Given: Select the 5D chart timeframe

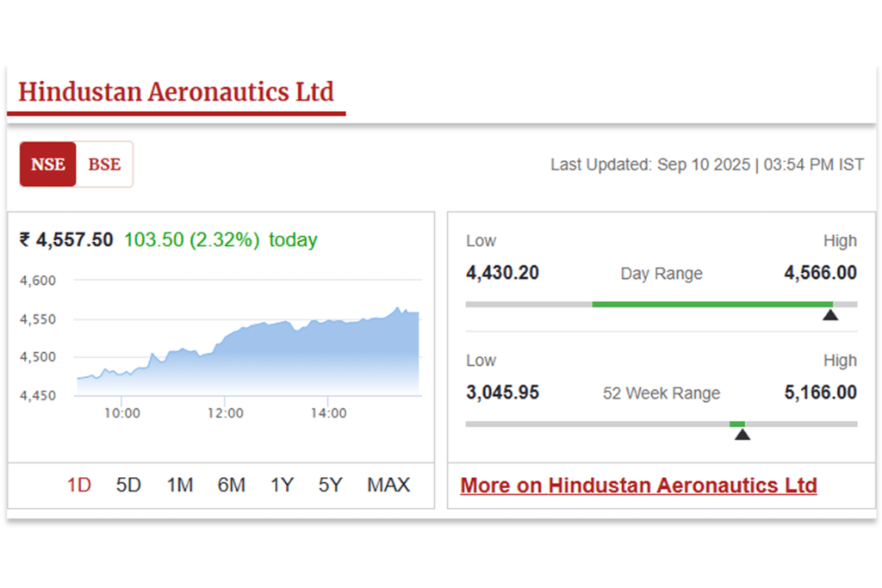Looking at the screenshot, I should (128, 485).
